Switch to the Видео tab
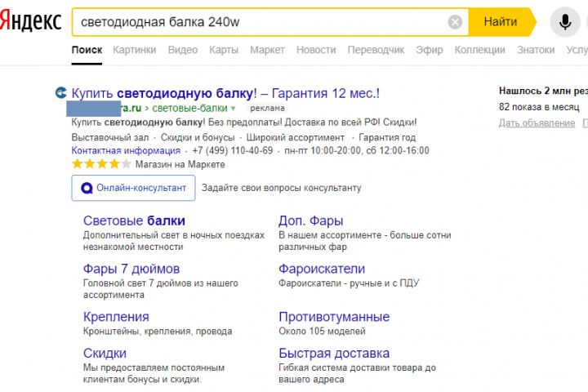This screenshot has height=392, width=588. [183, 50]
